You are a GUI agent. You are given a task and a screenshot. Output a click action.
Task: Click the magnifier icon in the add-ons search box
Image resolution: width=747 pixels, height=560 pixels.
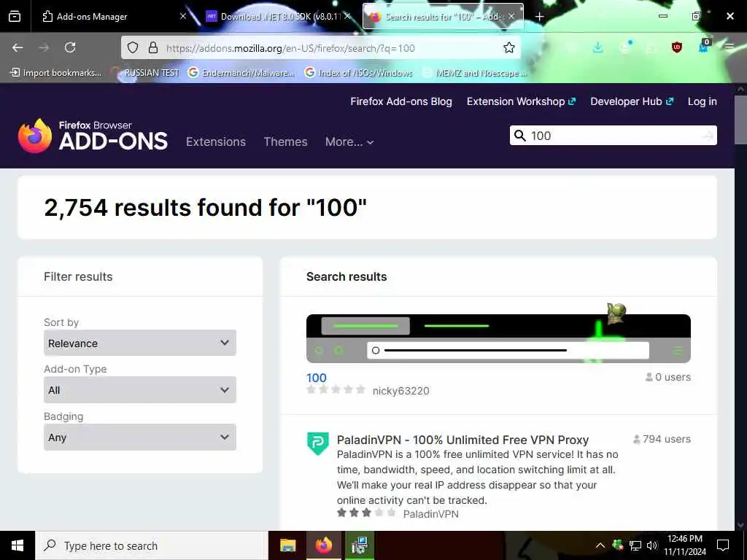(x=520, y=136)
